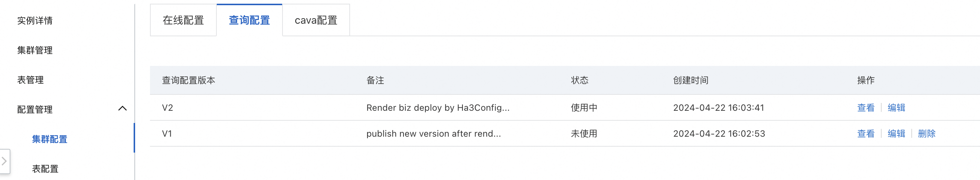Click the V1 version cell
980x180 pixels.
click(167, 134)
